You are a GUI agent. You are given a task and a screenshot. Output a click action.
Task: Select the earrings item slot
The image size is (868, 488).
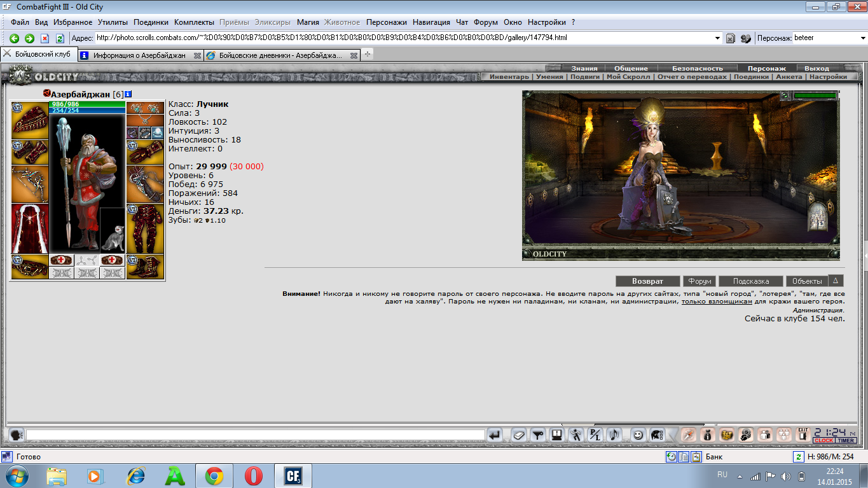tap(145, 108)
